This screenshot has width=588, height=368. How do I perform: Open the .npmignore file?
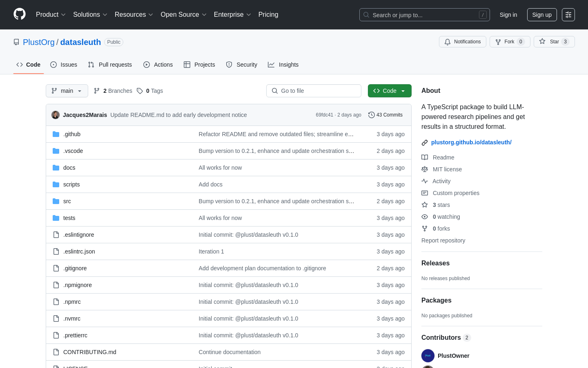[x=78, y=285]
